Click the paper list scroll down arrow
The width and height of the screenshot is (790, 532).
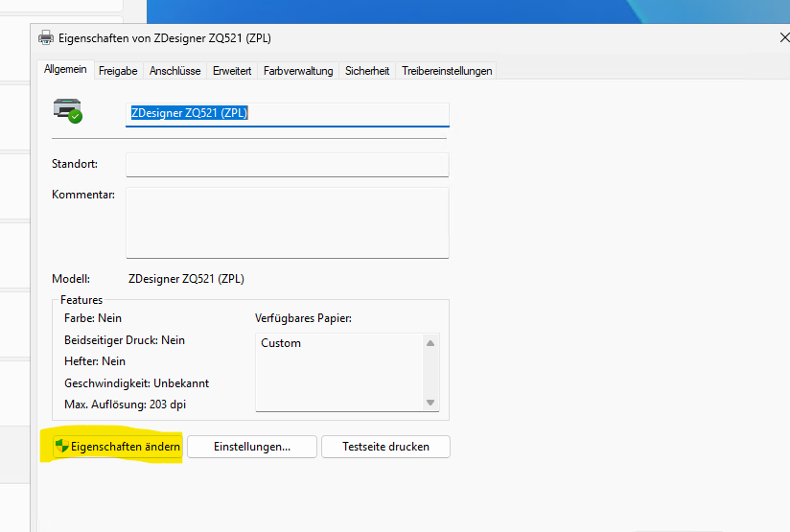pyautogui.click(x=430, y=403)
